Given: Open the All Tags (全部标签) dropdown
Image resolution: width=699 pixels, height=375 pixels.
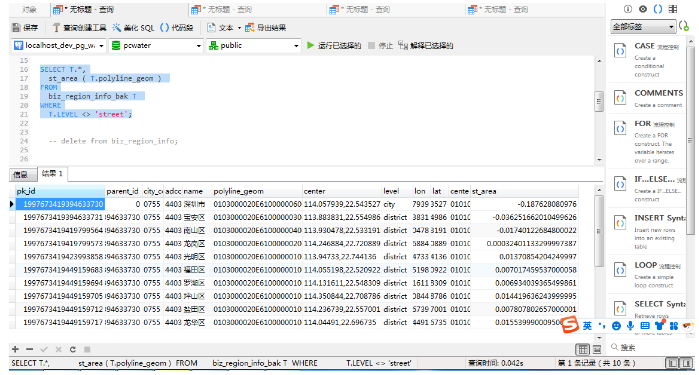Looking at the screenshot, I should point(643,27).
